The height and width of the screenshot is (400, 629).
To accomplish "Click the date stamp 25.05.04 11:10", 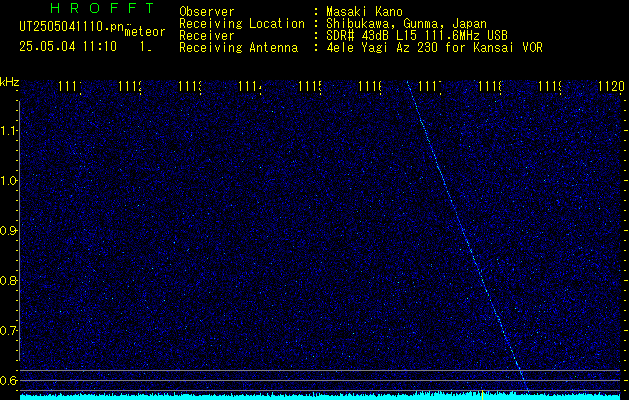I will click(x=68, y=47).
